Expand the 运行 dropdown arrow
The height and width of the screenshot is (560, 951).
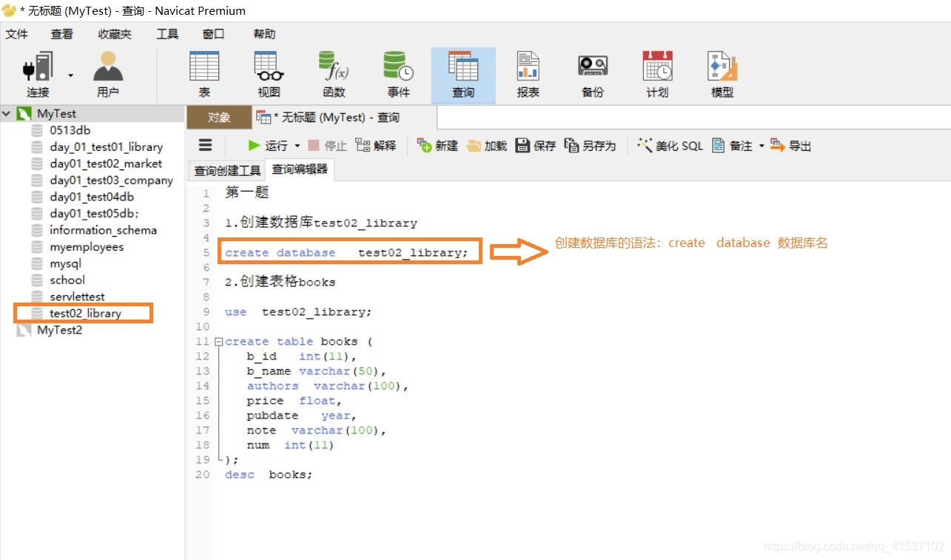tap(298, 146)
